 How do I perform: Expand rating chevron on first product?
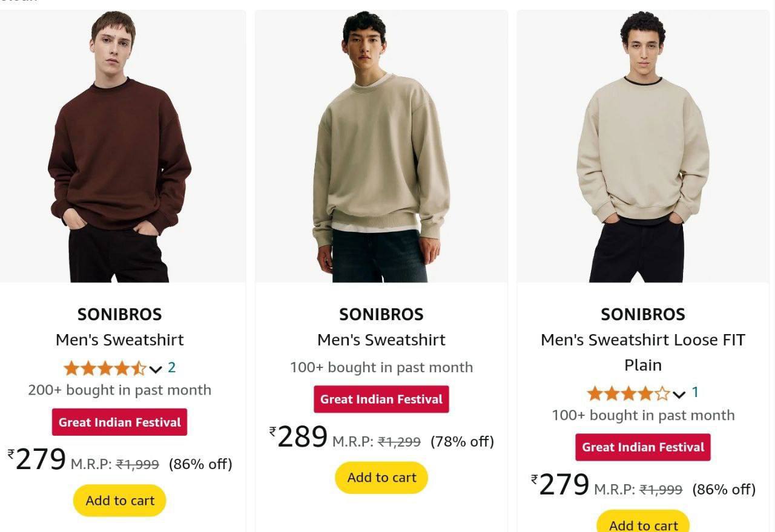[156, 369]
